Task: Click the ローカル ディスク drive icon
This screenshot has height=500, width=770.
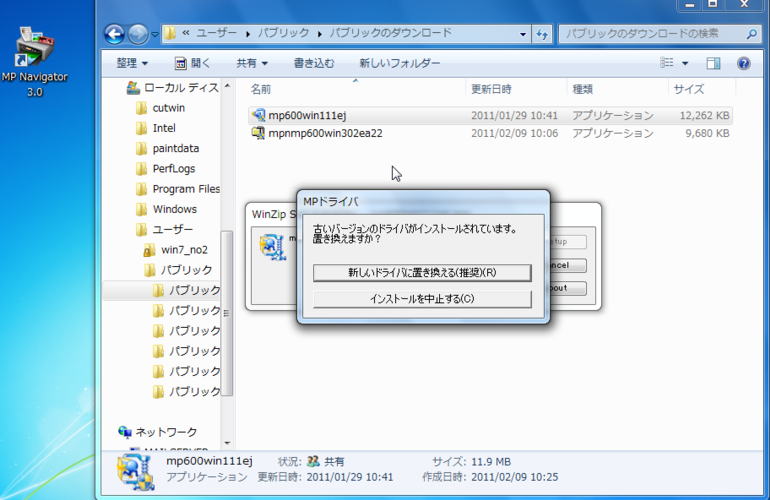Action: click(133, 87)
